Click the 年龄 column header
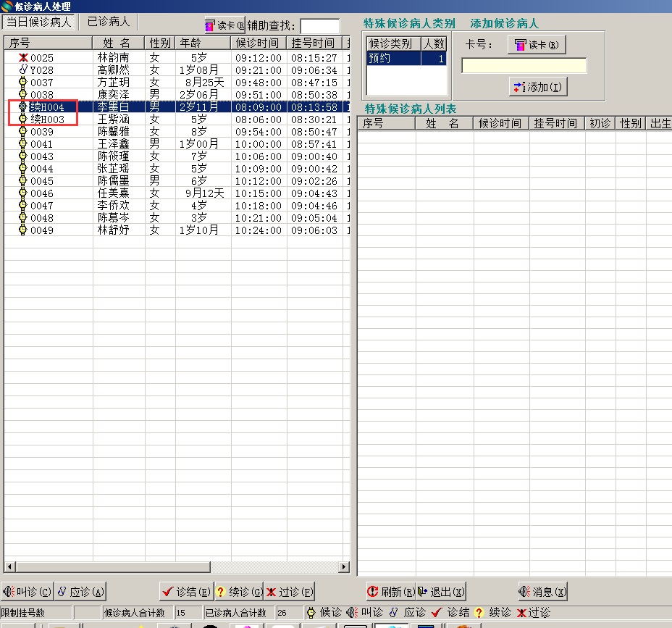 click(203, 43)
